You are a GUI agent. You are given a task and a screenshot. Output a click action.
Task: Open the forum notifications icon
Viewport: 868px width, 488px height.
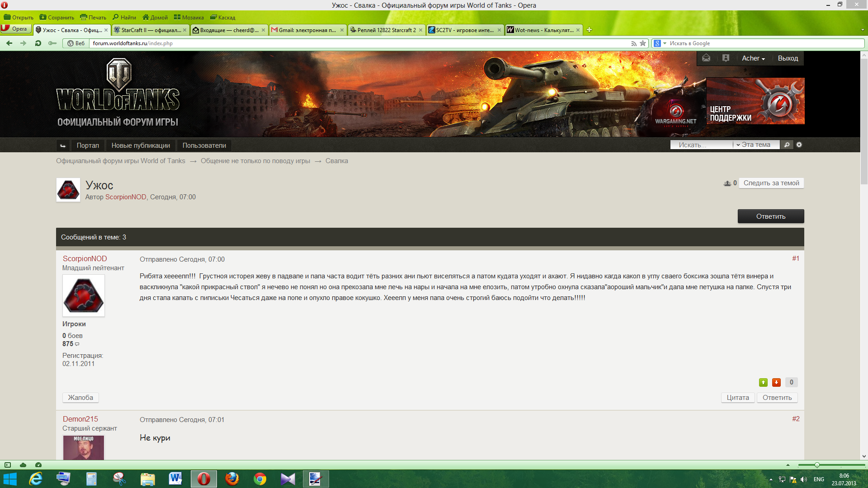726,58
